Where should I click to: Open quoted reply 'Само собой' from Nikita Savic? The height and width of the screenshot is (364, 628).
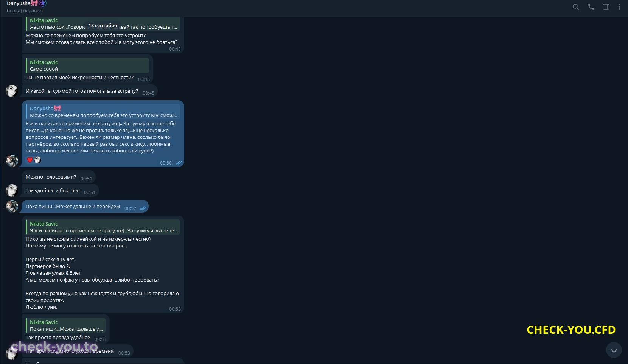[87, 65]
